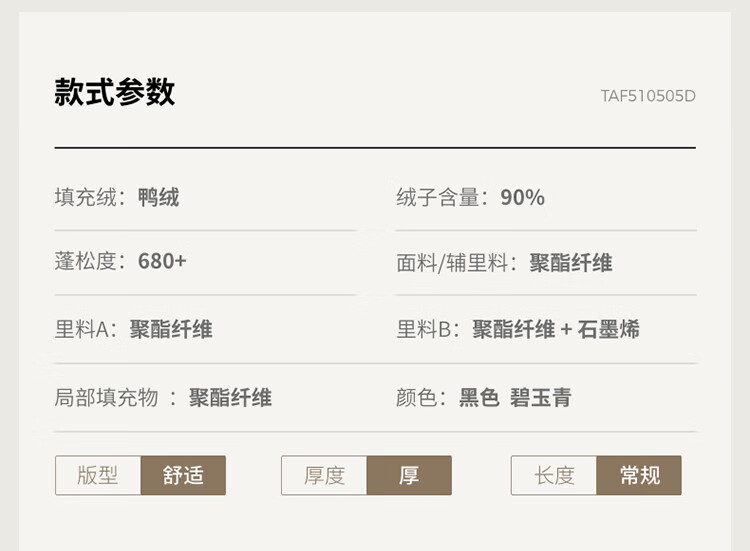Click 聚酯纤维 value for 里料A

171,330
